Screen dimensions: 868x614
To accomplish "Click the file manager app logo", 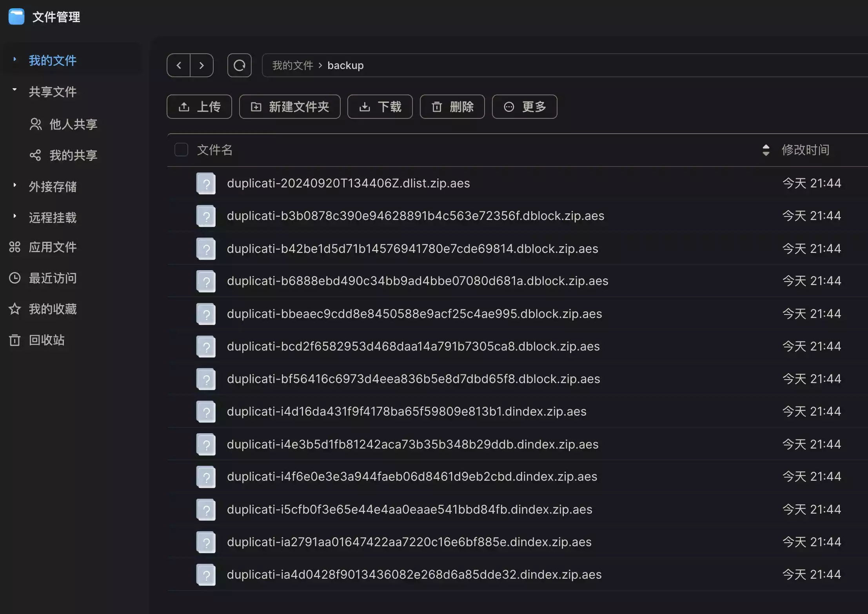I will coord(16,17).
